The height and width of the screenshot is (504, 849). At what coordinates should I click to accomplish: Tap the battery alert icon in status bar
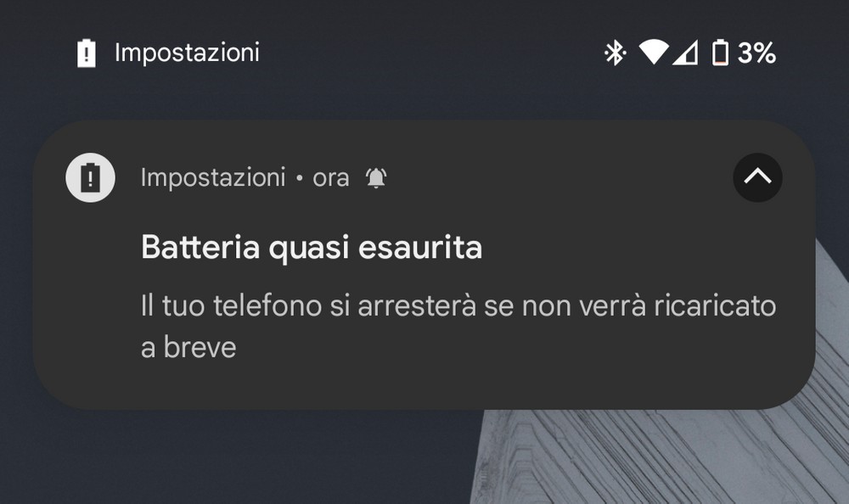[x=86, y=53]
